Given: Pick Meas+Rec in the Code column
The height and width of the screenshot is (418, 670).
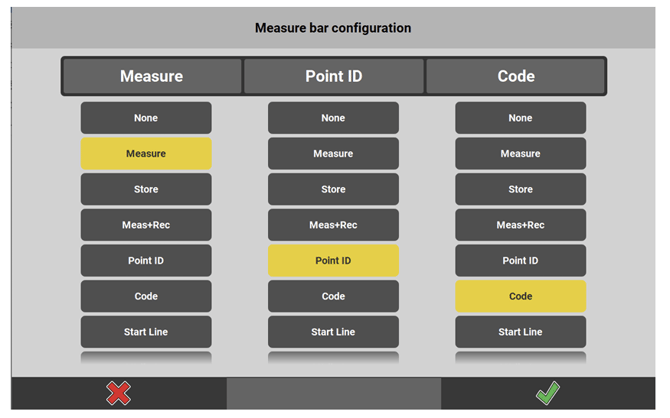Looking at the screenshot, I should [520, 225].
